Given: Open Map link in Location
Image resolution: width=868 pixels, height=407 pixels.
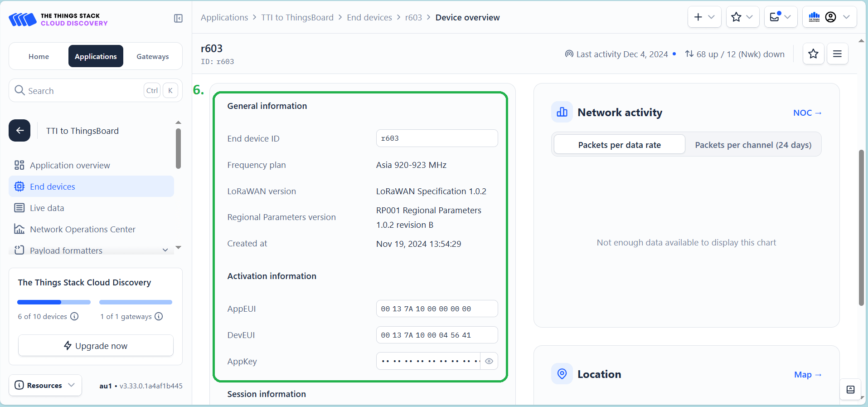Looking at the screenshot, I should (808, 374).
